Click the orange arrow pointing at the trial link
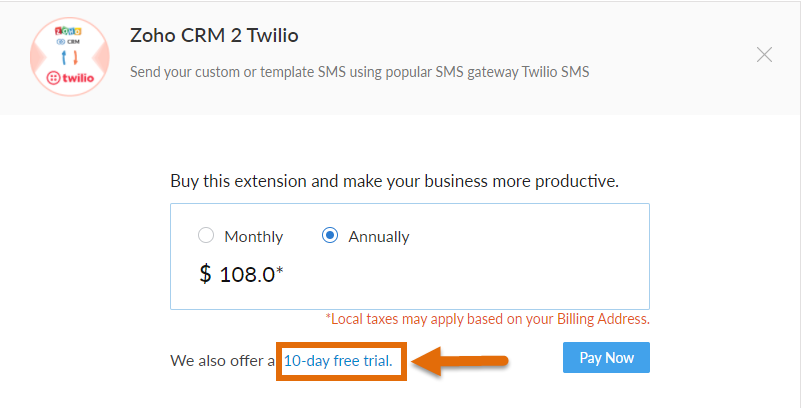802x408 pixels. (x=459, y=361)
